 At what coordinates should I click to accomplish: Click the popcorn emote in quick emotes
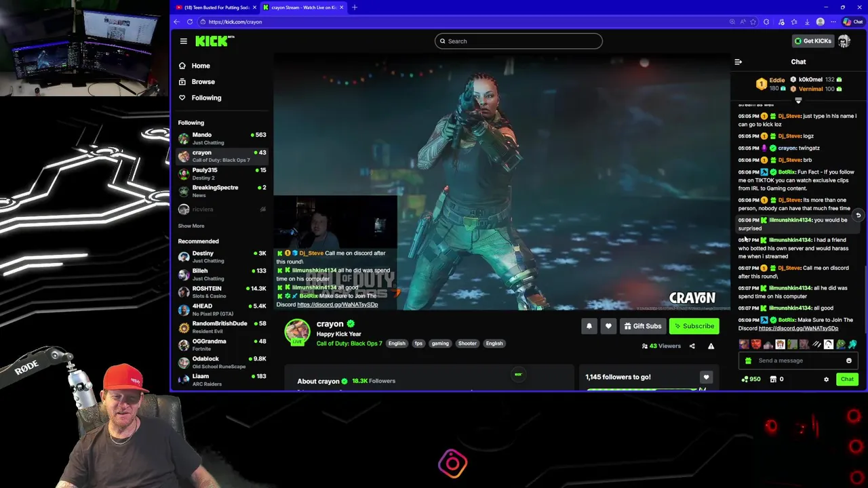pos(781,344)
